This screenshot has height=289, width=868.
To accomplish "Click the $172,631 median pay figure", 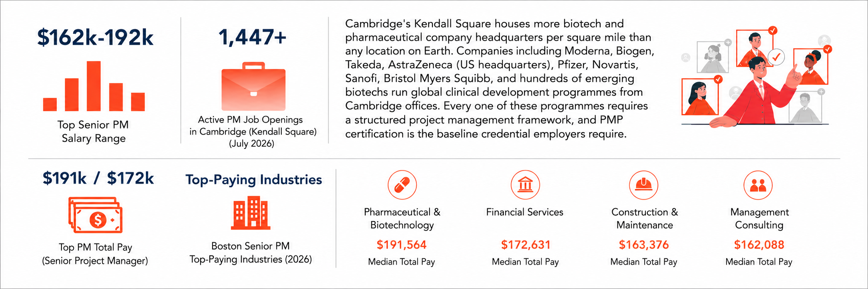I will tap(526, 245).
